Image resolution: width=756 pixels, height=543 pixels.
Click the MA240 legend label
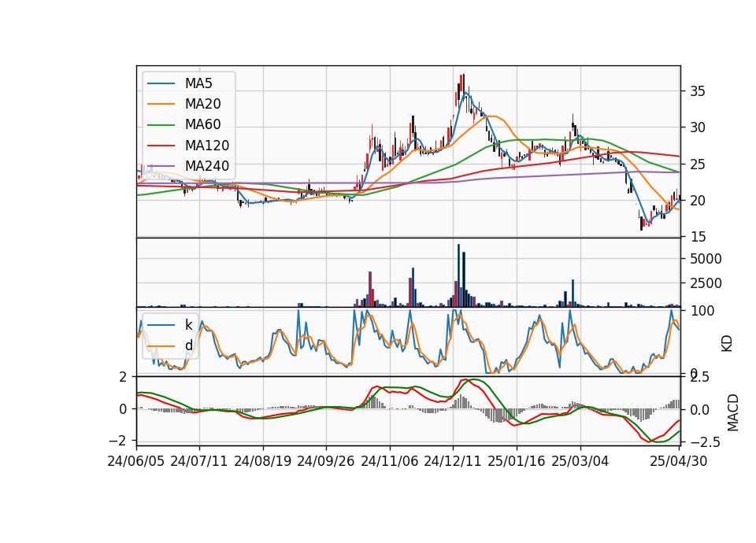(x=207, y=166)
